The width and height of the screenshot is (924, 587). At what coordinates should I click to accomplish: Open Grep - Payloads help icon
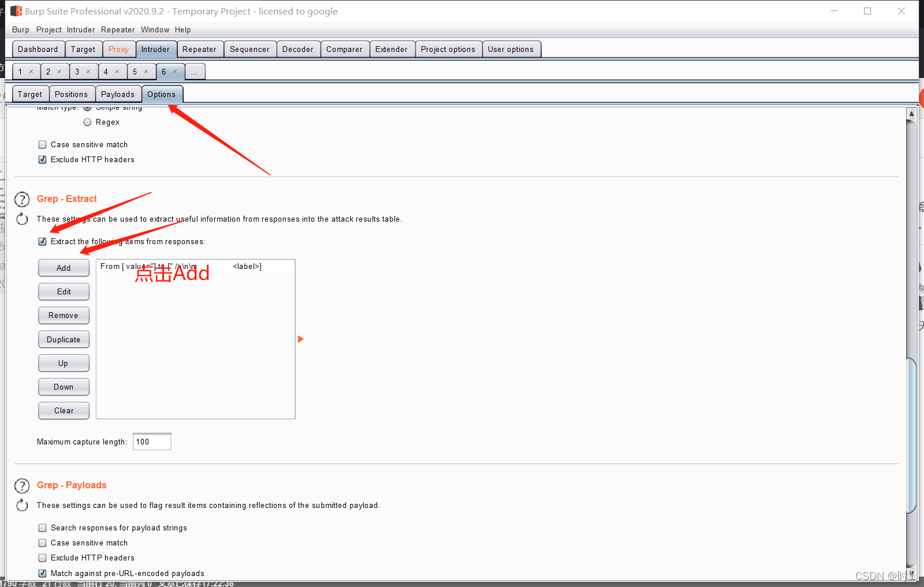point(22,486)
